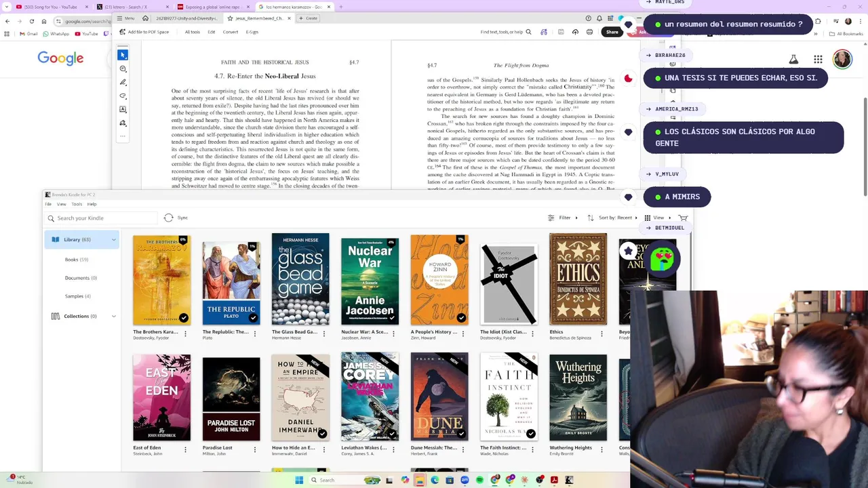The image size is (868, 488).
Task: Open Google Labs flask icon
Action: pos(793,60)
